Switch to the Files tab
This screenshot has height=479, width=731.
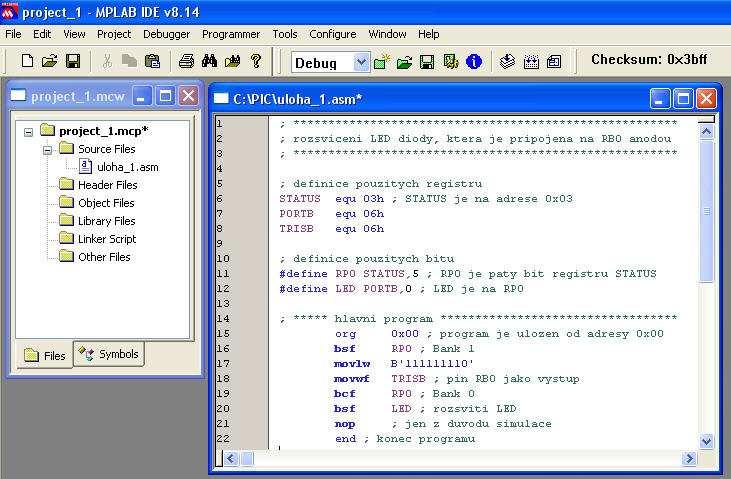[x=45, y=355]
